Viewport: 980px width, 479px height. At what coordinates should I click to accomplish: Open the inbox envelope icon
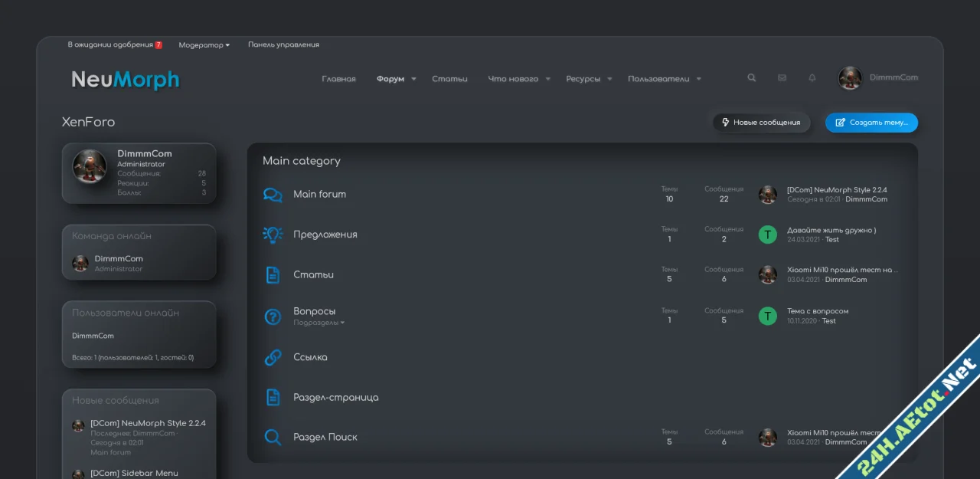782,77
